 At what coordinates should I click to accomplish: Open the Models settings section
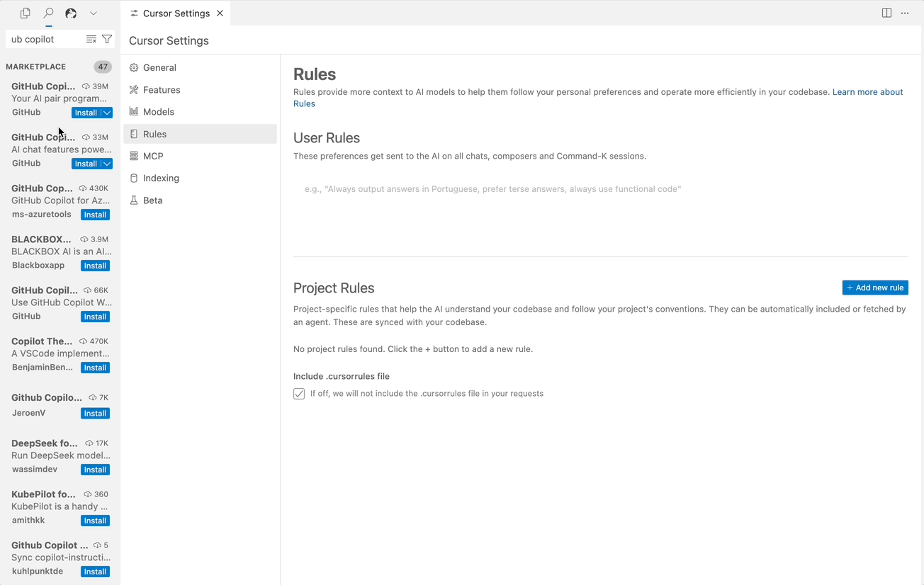(x=200, y=112)
